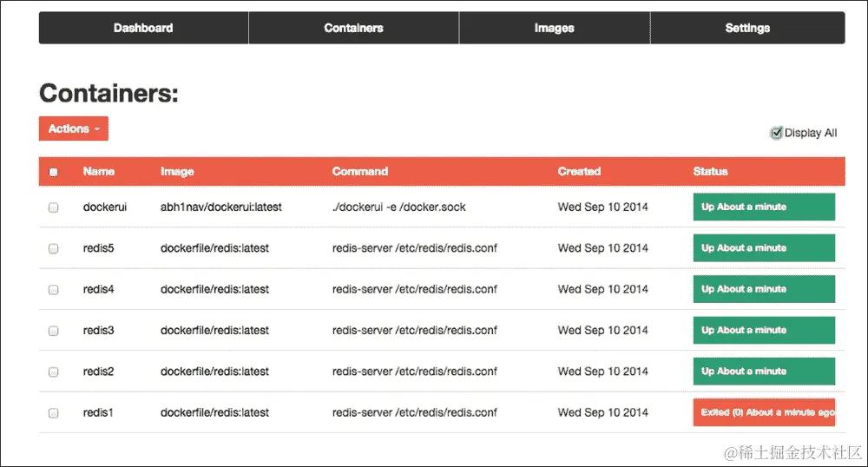The image size is (868, 467).
Task: Open the redis3 container link
Action: (99, 331)
